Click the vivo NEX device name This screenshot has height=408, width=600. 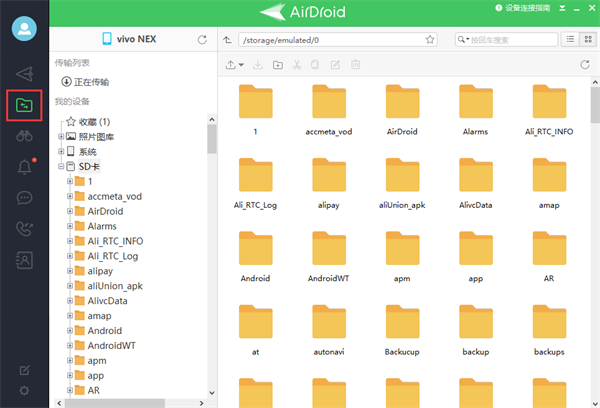[136, 39]
